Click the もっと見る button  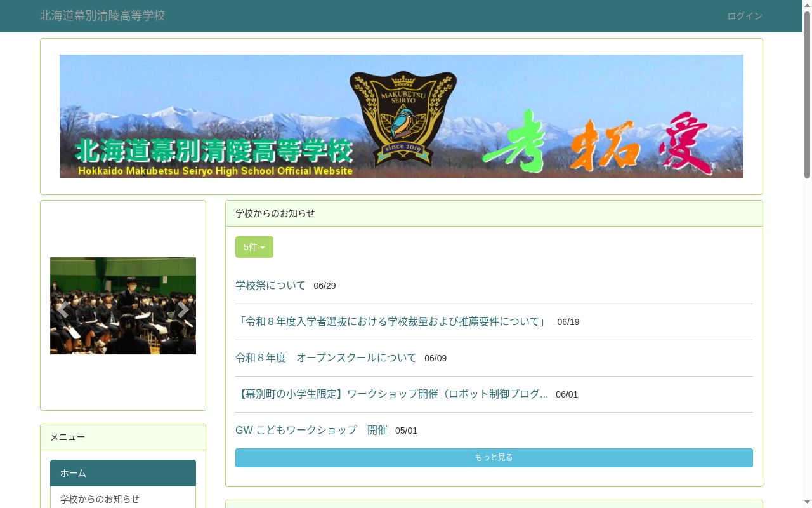(494, 458)
